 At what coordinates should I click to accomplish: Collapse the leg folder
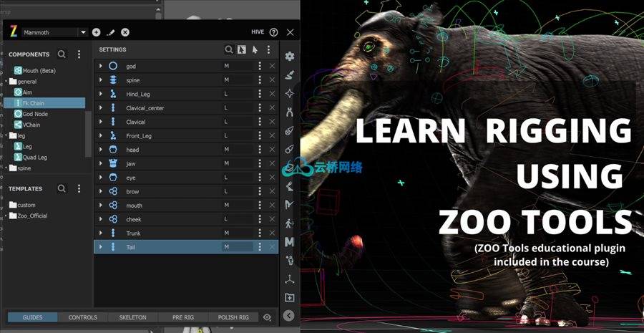click(x=6, y=135)
